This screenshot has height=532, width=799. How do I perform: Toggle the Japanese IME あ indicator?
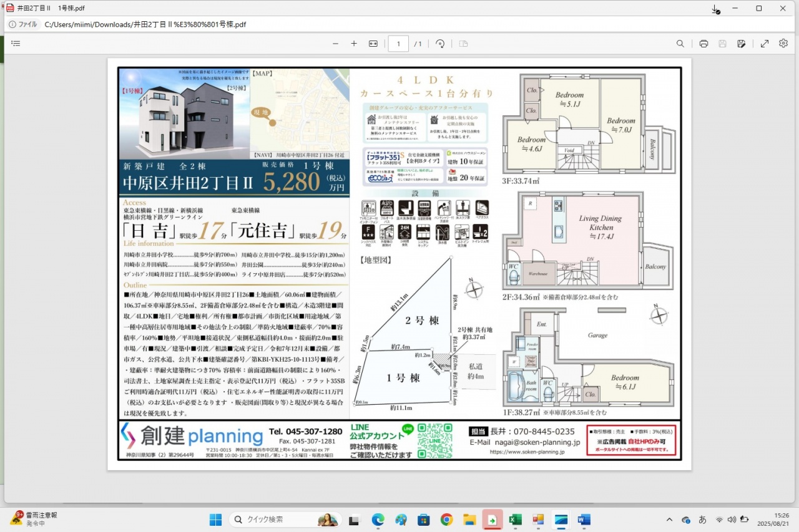tap(702, 520)
